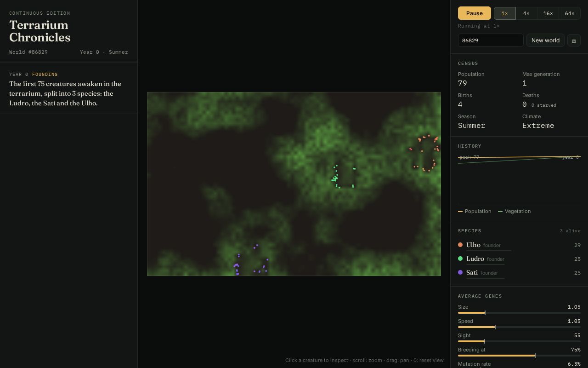The image size is (588, 368).
Task: Click the world seed input field
Action: 491,40
